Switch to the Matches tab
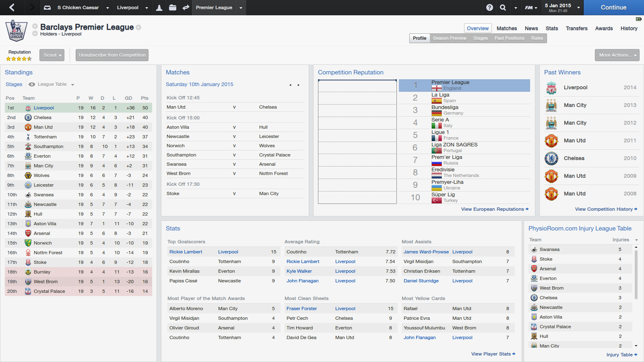Image resolution: width=644 pixels, height=362 pixels. point(507,29)
